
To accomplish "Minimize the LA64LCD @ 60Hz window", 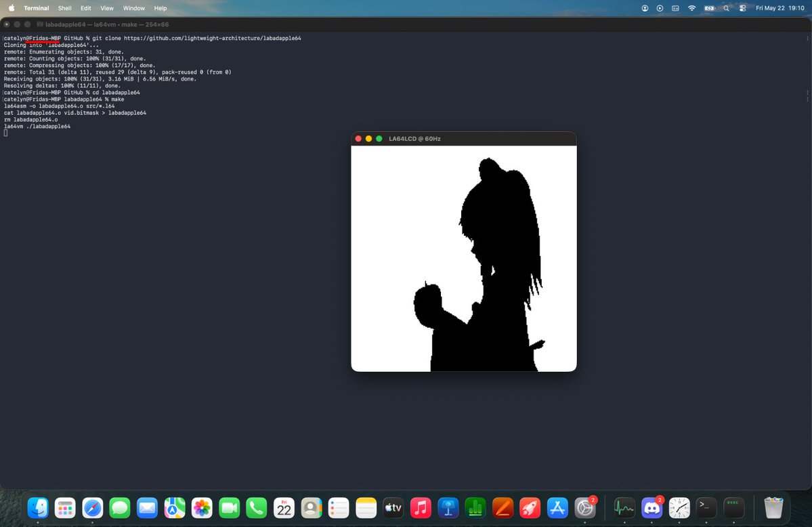I will (368, 138).
